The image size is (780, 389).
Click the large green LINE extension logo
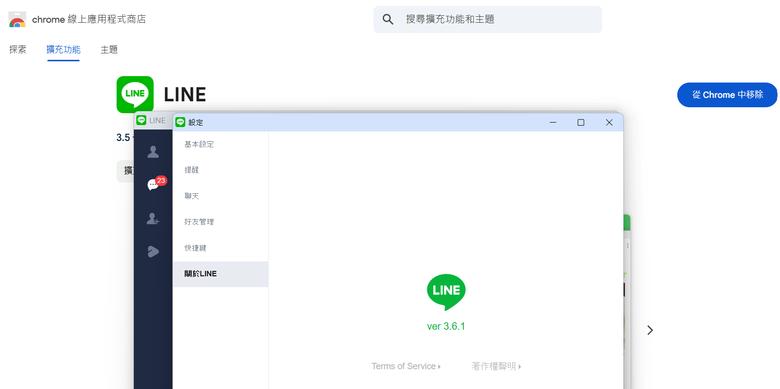135,94
